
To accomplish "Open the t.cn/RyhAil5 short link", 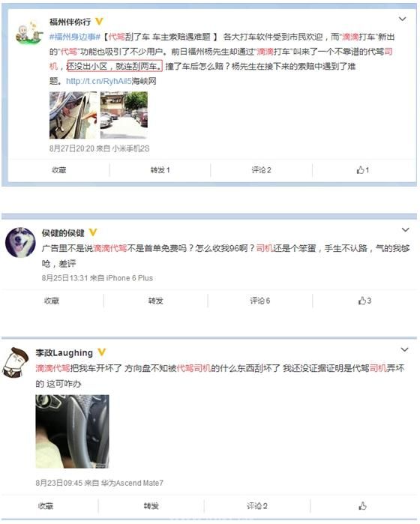I will (99, 81).
